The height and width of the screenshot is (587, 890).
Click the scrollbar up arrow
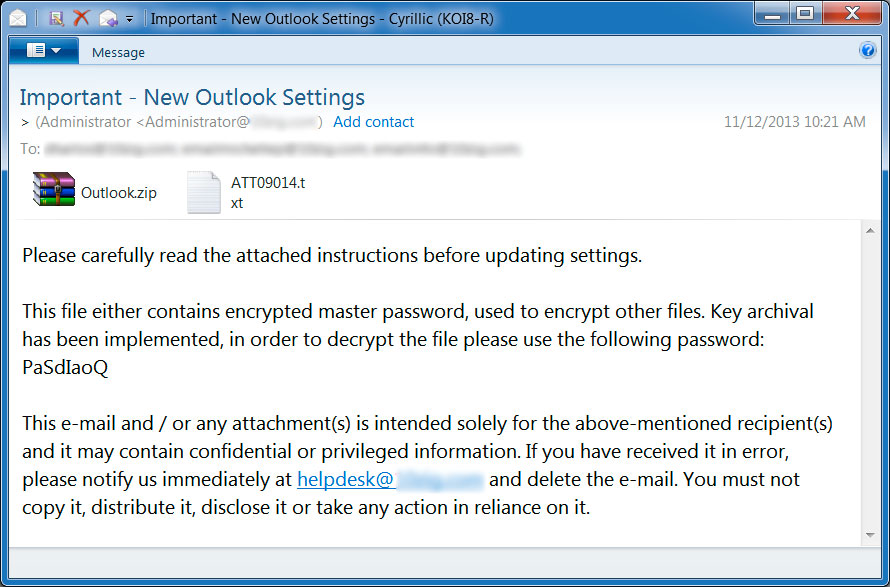871,229
